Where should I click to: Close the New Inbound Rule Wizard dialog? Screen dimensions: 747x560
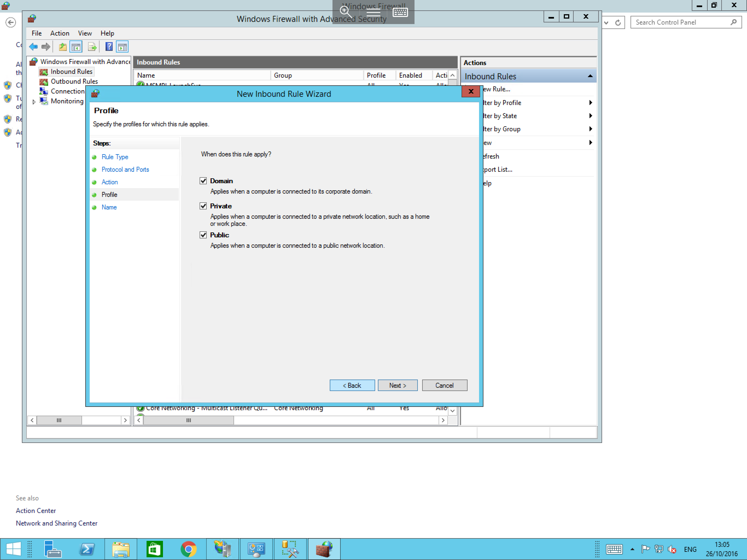pyautogui.click(x=471, y=91)
